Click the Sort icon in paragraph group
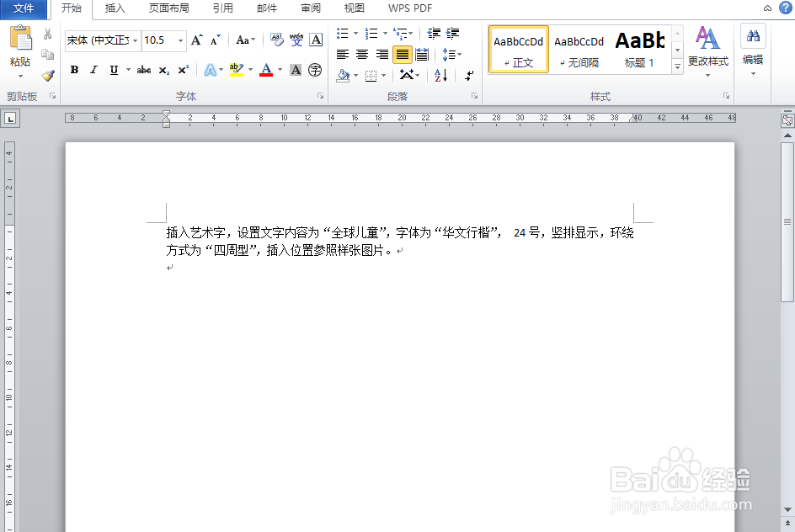 [x=437, y=75]
